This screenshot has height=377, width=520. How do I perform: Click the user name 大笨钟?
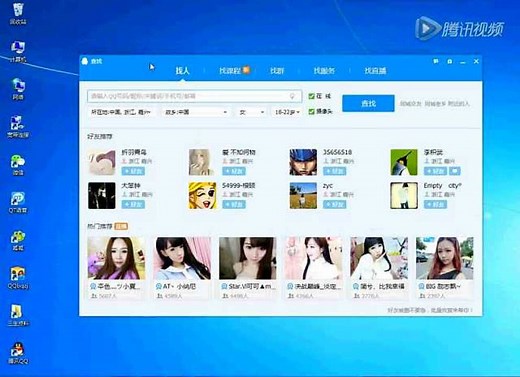[x=131, y=185]
